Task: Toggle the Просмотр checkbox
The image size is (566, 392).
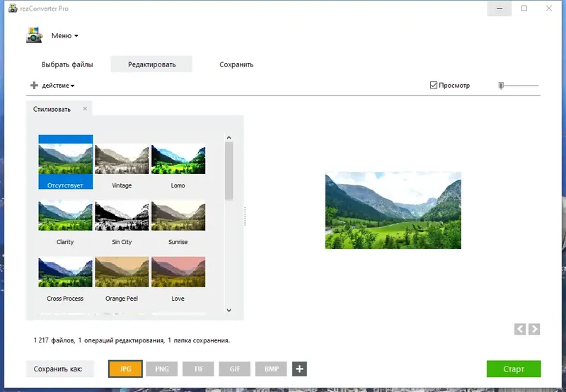Action: pos(434,85)
